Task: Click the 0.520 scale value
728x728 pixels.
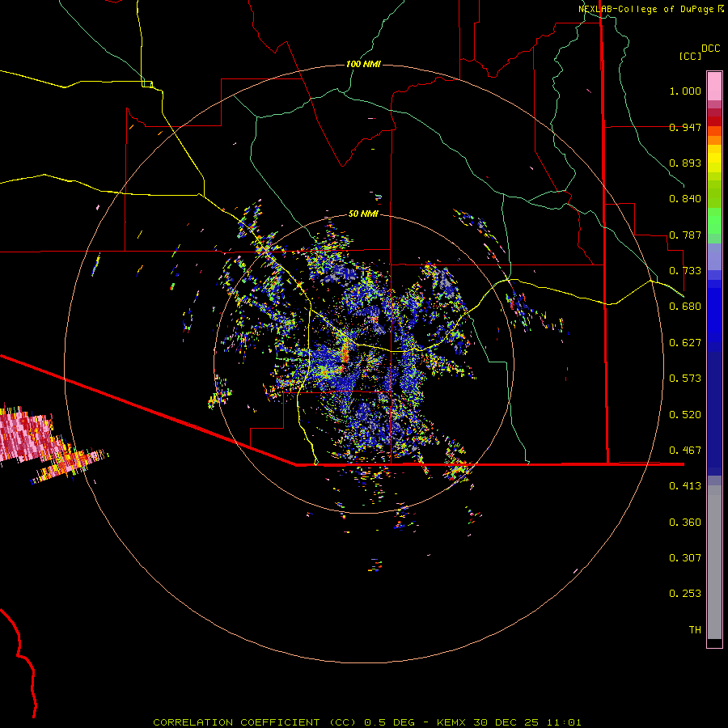Action: click(x=685, y=415)
